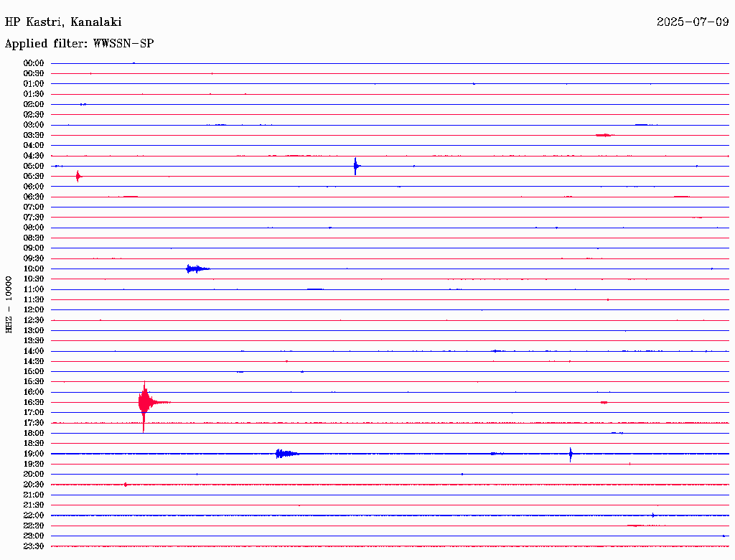
Task: Select the 23:00 time label
Action: pyautogui.click(x=34, y=536)
